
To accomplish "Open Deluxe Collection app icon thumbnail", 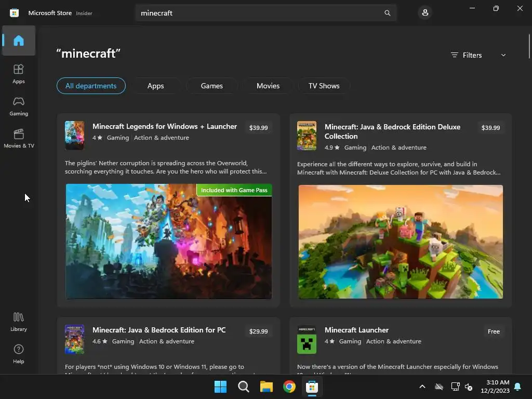I will (307, 136).
